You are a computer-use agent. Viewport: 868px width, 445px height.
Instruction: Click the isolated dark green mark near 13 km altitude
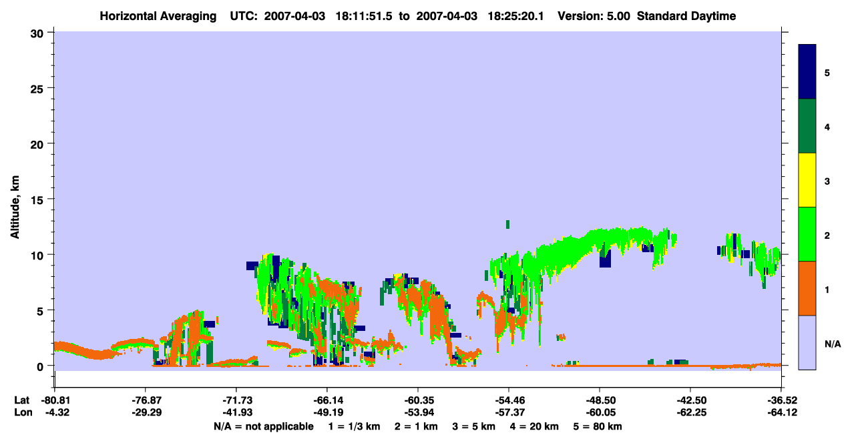(508, 224)
